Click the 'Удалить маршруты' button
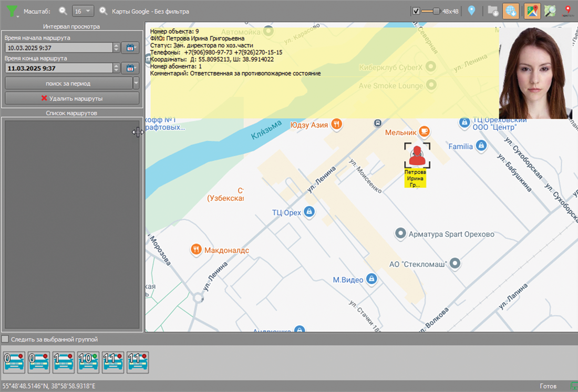This screenshot has width=578, height=392. pyautogui.click(x=72, y=98)
